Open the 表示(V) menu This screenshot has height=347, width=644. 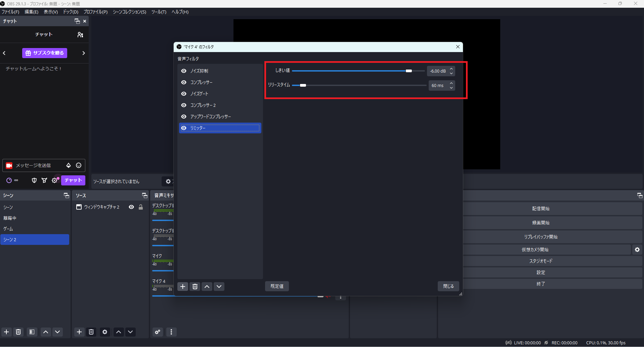click(51, 12)
